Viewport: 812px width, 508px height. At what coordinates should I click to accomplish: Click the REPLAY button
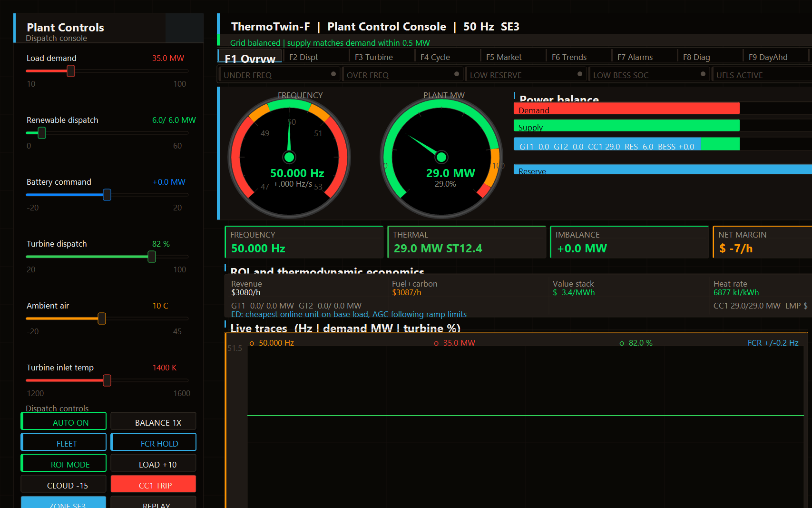pos(153,502)
